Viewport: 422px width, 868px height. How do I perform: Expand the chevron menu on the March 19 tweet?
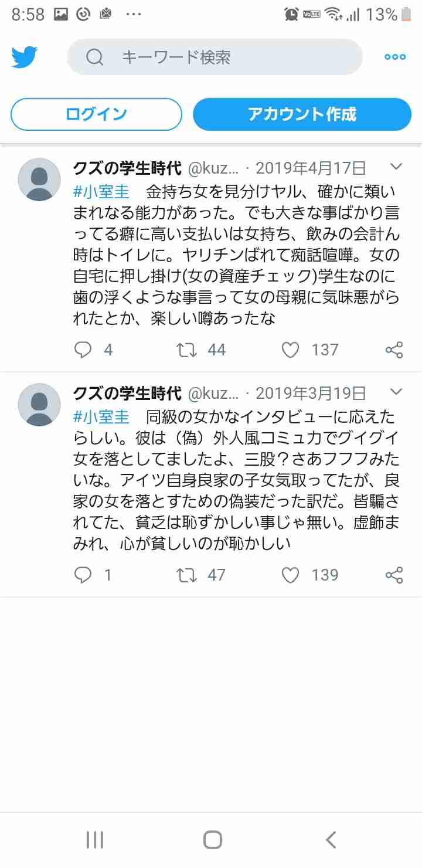(x=397, y=392)
